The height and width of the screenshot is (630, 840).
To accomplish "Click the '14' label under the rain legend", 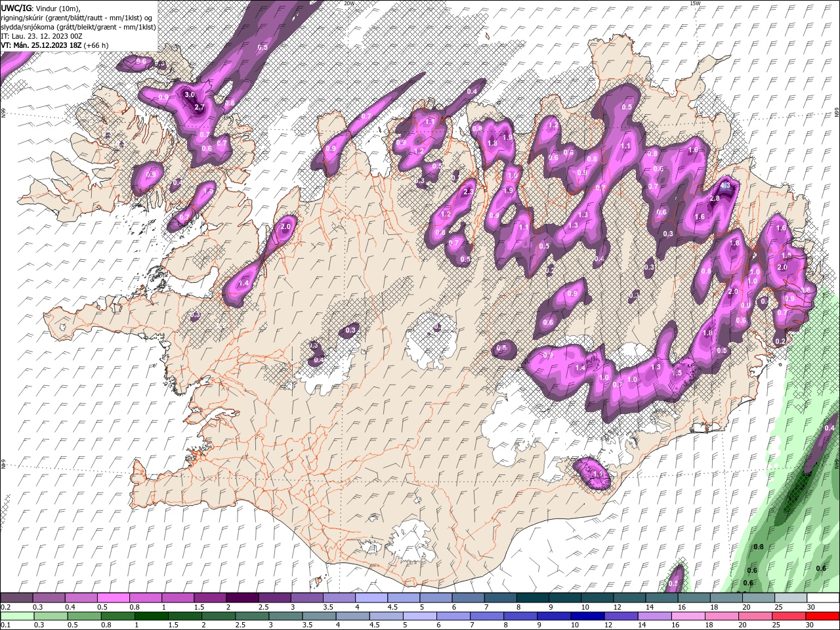I will 641,625.
